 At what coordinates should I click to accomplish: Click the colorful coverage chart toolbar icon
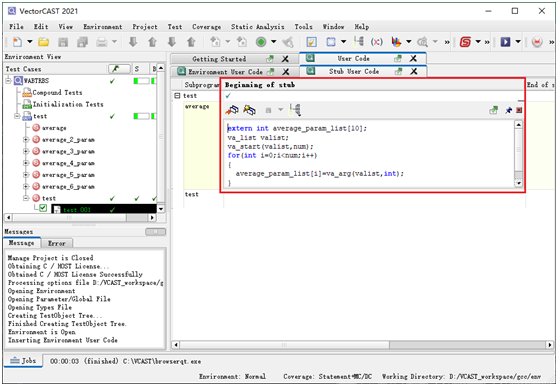pos(396,42)
